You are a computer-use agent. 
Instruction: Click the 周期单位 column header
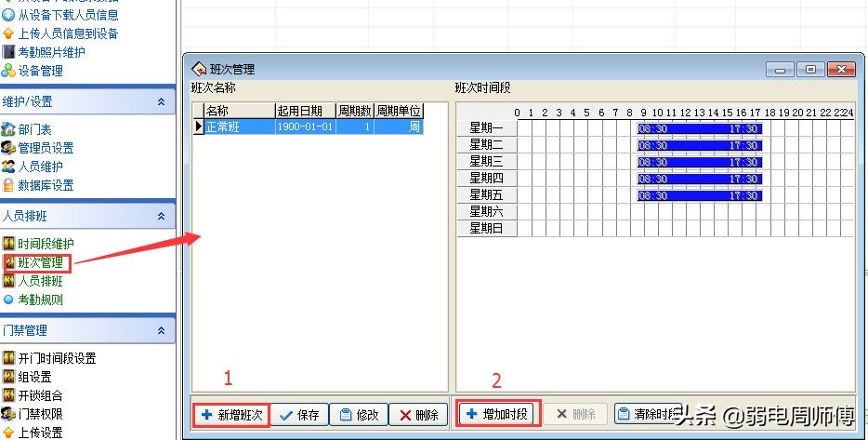[399, 111]
